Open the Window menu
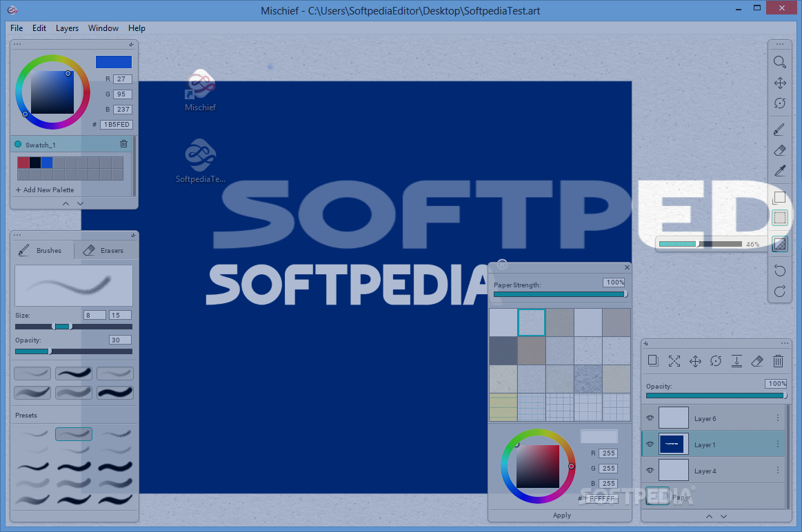 pyautogui.click(x=103, y=28)
